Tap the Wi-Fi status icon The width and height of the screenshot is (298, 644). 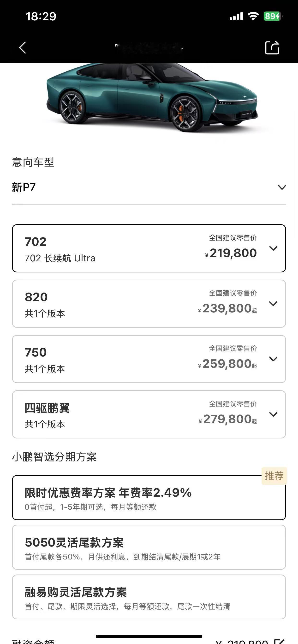253,16
